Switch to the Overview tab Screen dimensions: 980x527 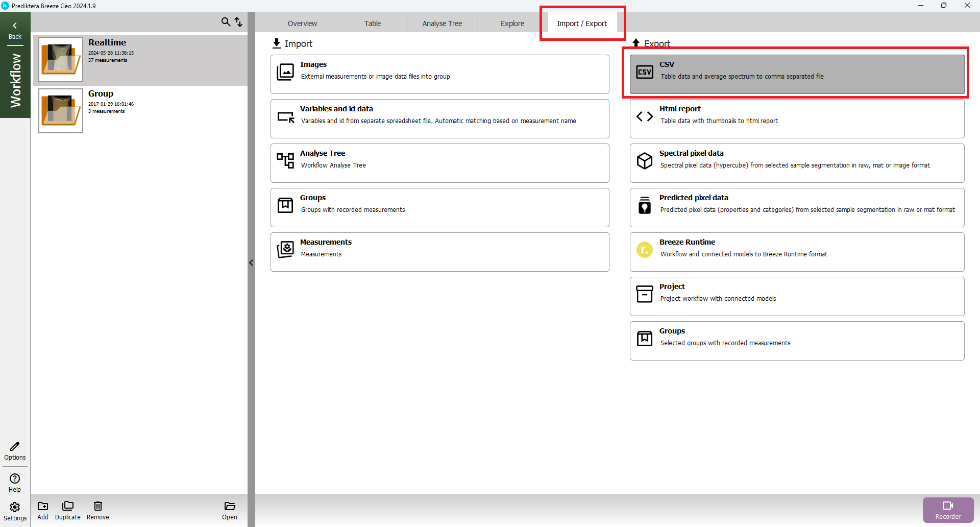tap(302, 23)
